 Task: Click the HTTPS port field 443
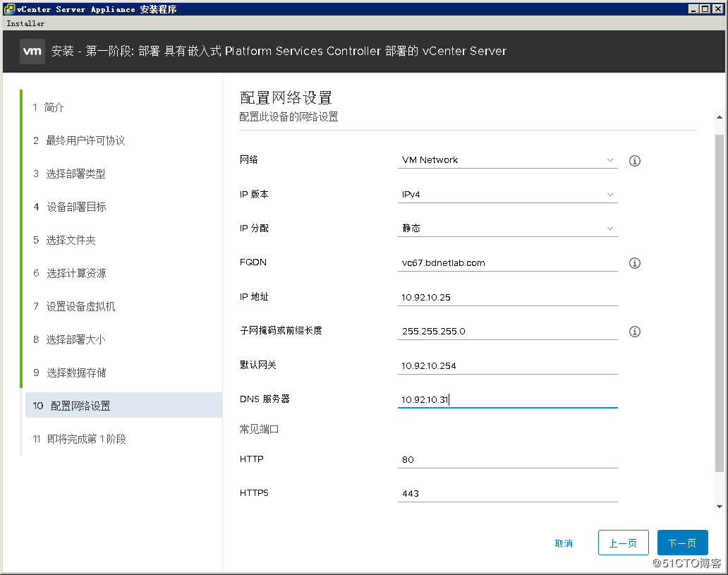tap(507, 493)
